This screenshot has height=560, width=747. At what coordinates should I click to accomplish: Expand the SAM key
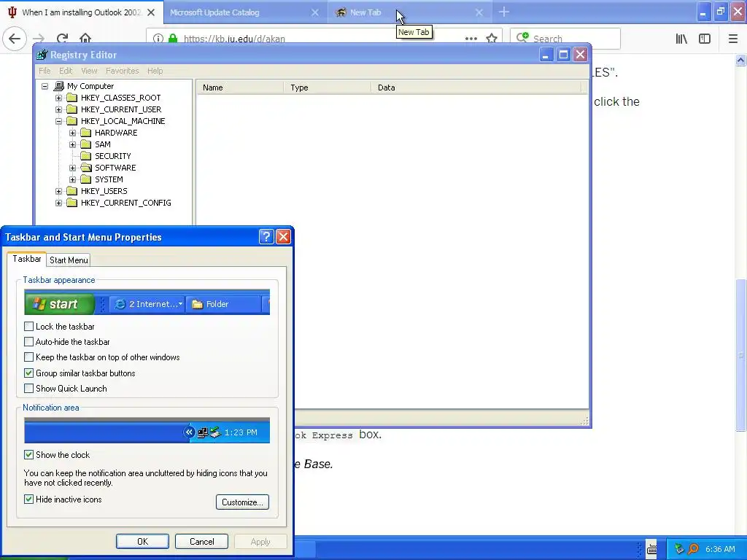(72, 144)
